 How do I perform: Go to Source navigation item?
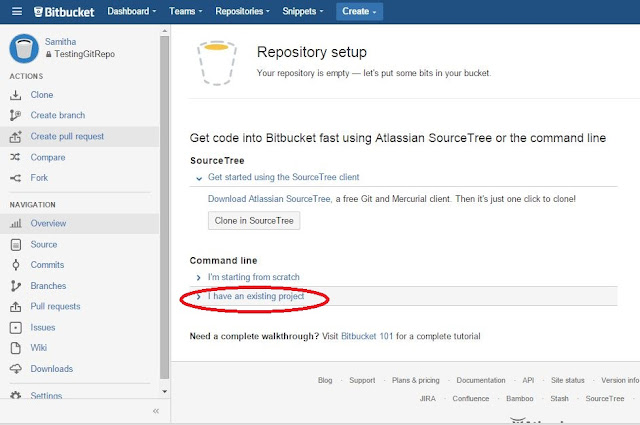(x=44, y=245)
